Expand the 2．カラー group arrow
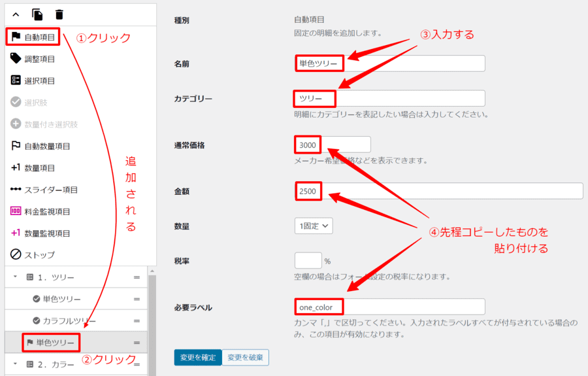The width and height of the screenshot is (588, 376). 15,364
